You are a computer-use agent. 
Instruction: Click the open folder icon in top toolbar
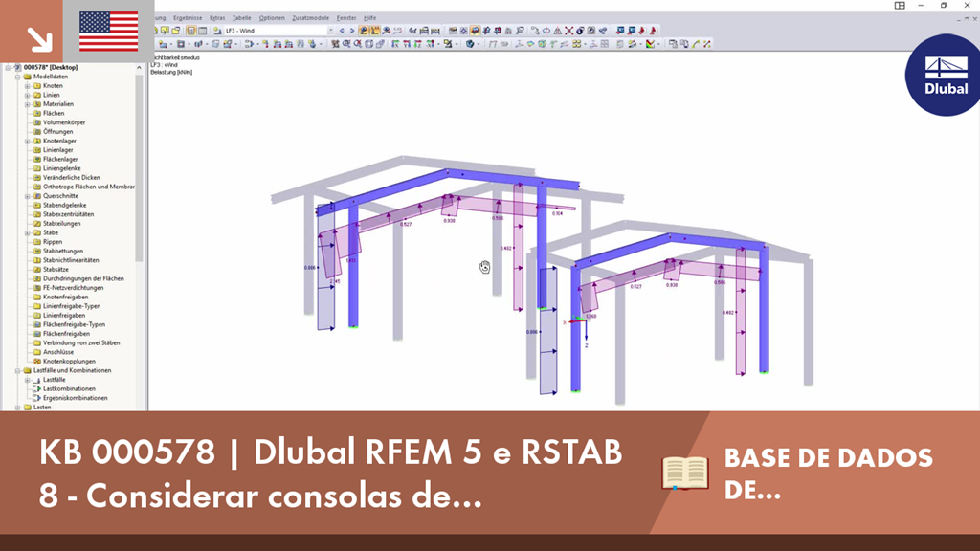176,30
